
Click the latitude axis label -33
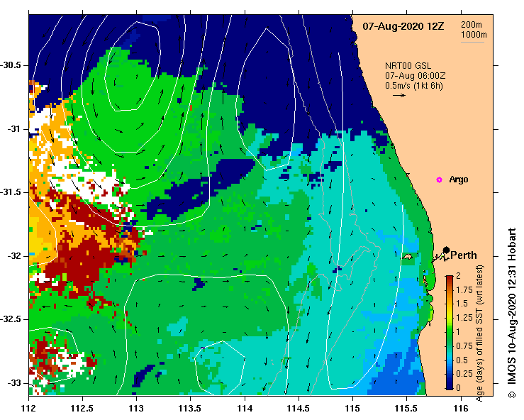[x=13, y=383]
